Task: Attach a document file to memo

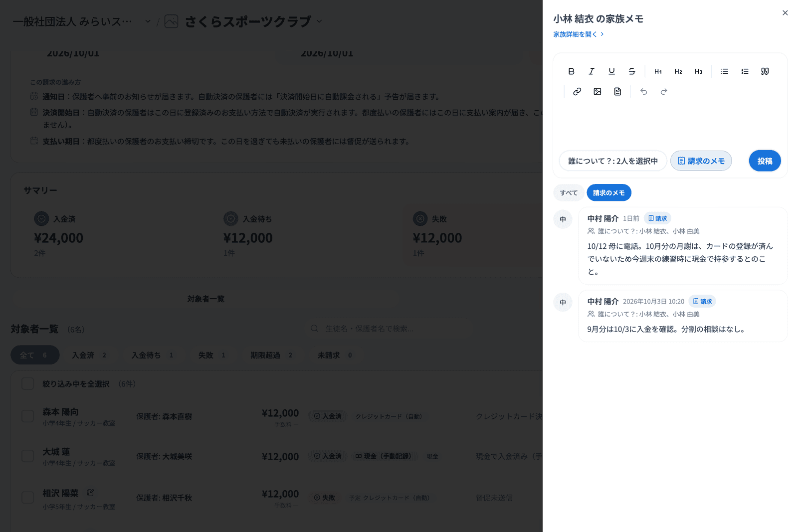Action: coord(617,92)
